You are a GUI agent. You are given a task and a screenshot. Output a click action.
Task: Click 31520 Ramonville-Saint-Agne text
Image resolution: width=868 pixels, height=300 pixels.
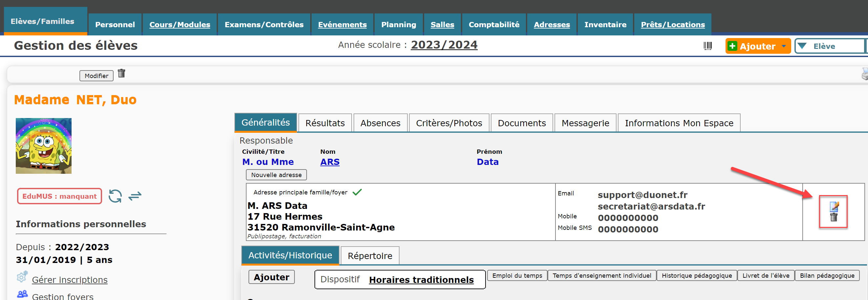(x=321, y=227)
